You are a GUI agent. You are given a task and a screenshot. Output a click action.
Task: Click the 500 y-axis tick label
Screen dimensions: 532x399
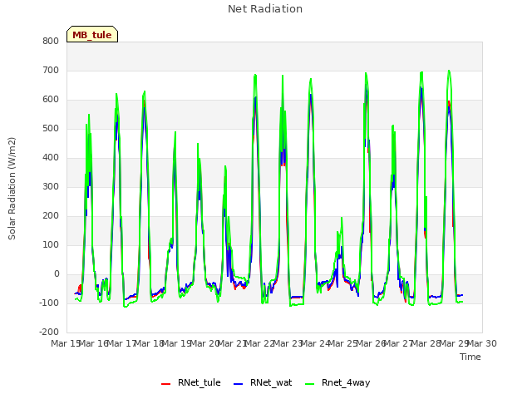(51, 129)
